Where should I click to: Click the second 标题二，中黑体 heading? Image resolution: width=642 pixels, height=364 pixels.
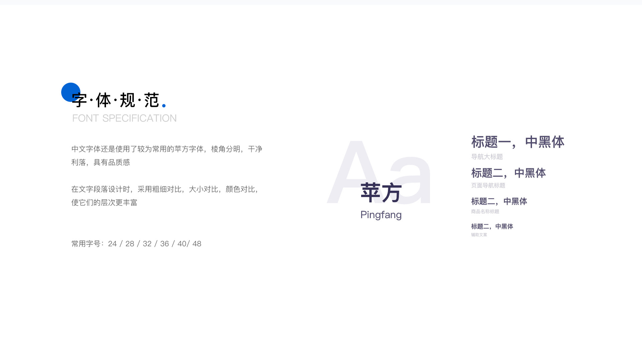(508, 173)
